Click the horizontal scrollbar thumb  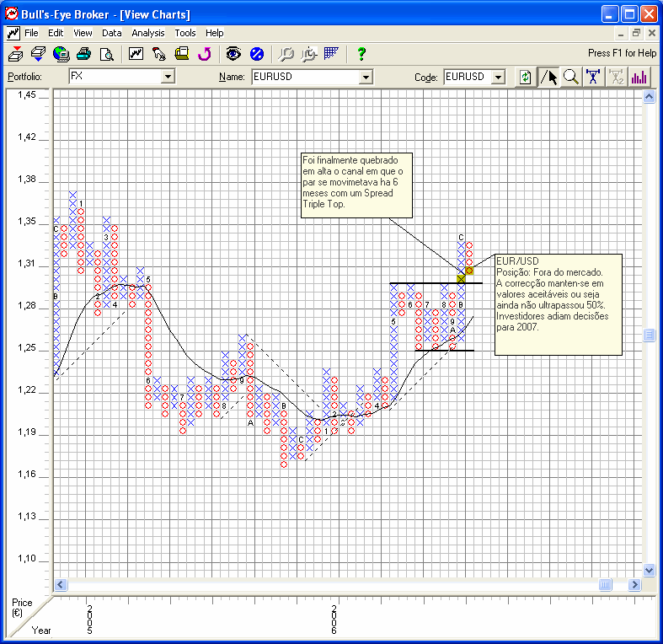tap(606, 585)
